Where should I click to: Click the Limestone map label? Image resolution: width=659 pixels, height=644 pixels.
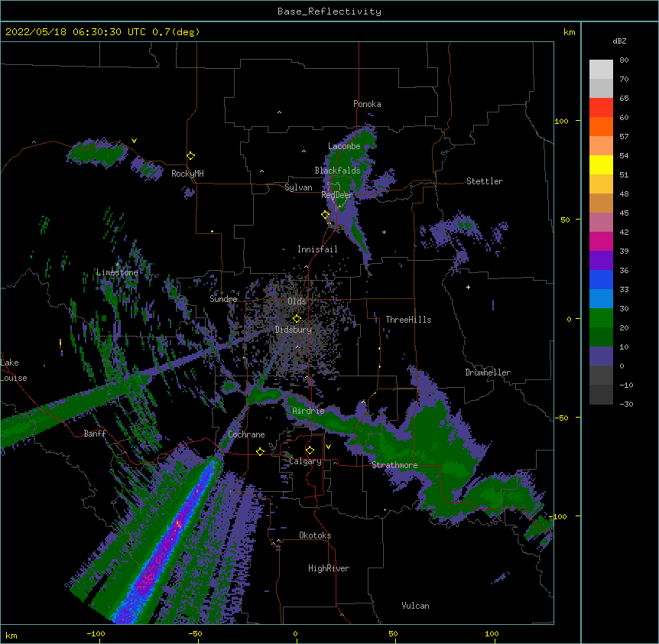[x=117, y=272]
